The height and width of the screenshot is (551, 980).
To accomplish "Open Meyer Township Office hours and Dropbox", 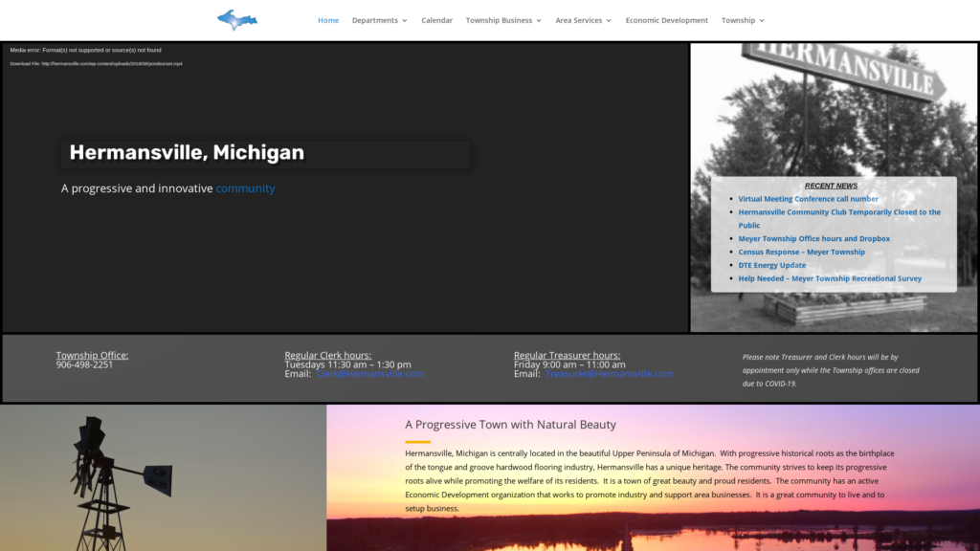I will point(813,239).
